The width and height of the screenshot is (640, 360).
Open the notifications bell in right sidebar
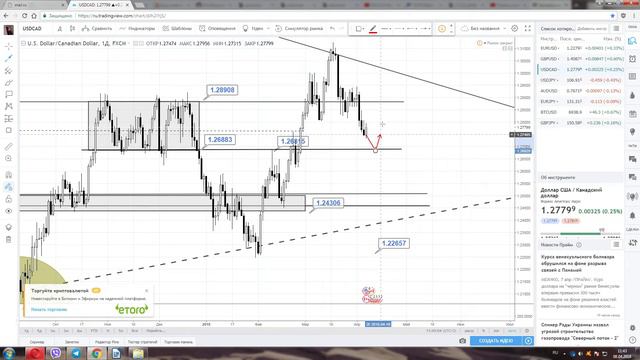click(632, 215)
